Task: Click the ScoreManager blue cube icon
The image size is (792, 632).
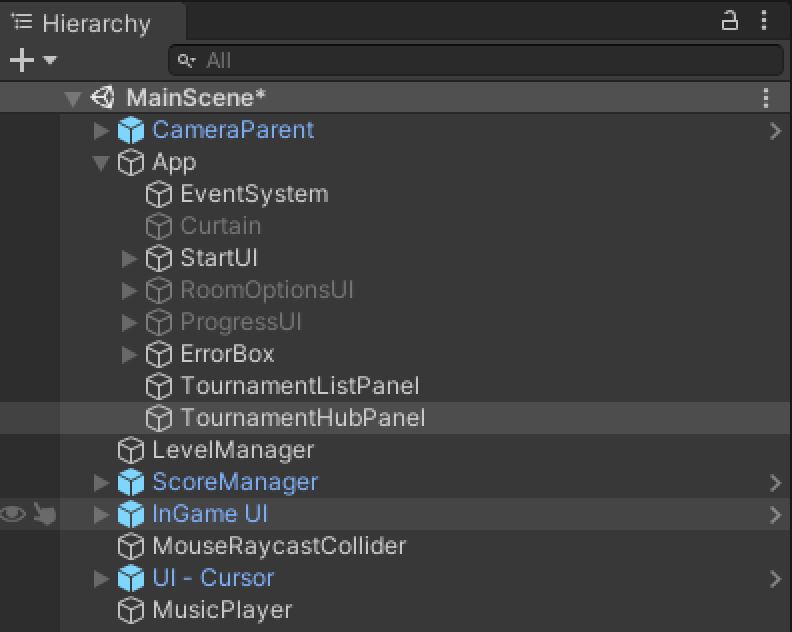Action: click(x=131, y=482)
